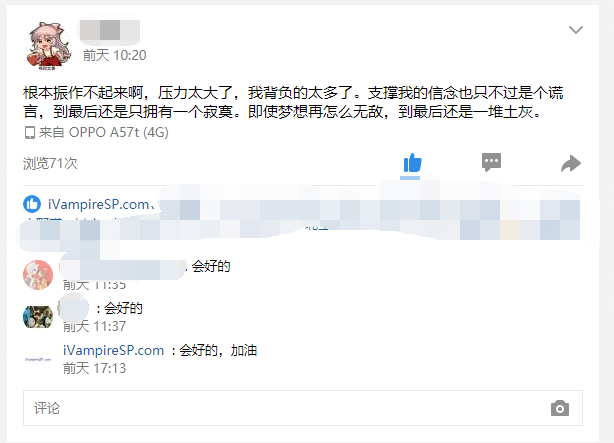Image resolution: width=614 pixels, height=443 pixels.
Task: Open iVampireSP.com in the likes list
Action: (x=98, y=204)
